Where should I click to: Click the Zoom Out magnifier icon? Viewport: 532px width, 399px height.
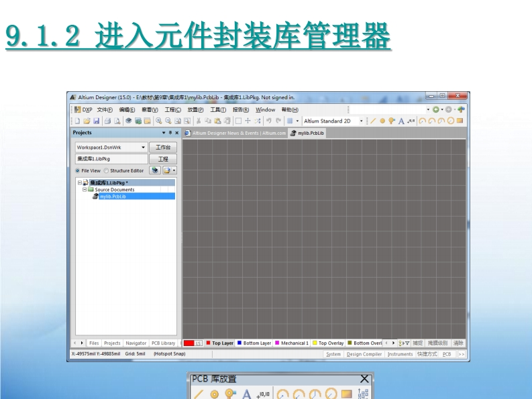pyautogui.click(x=168, y=121)
